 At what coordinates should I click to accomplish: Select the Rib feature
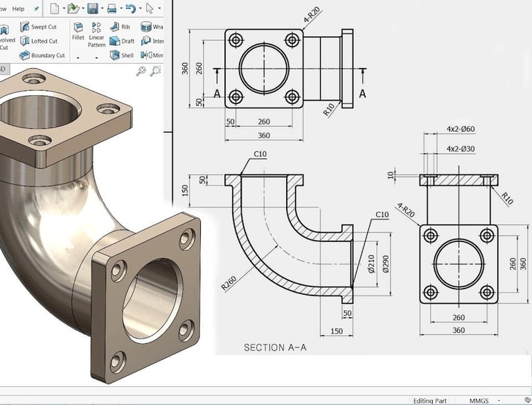(120, 27)
